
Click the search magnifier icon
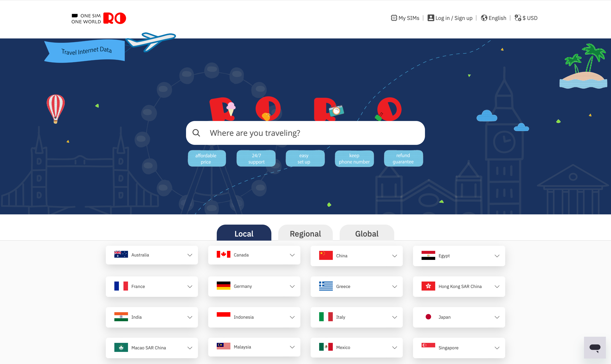click(196, 133)
